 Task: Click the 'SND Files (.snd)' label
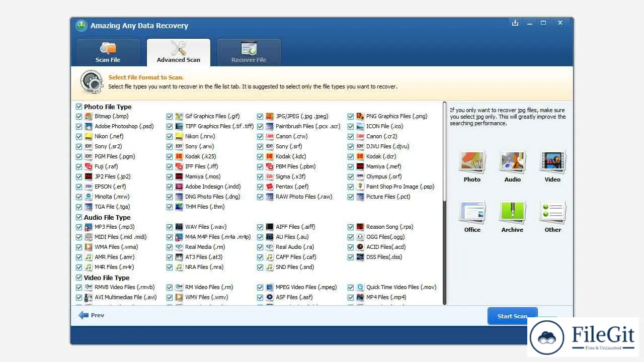point(295,267)
